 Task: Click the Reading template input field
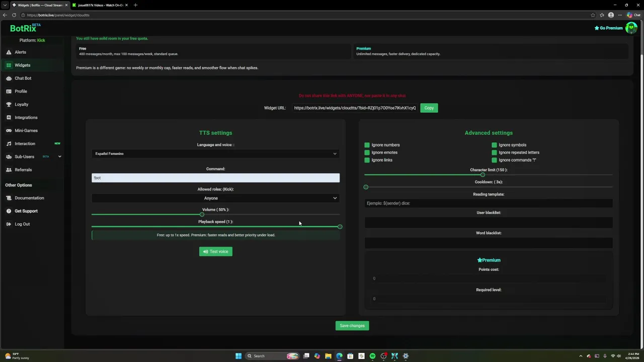[489, 203]
